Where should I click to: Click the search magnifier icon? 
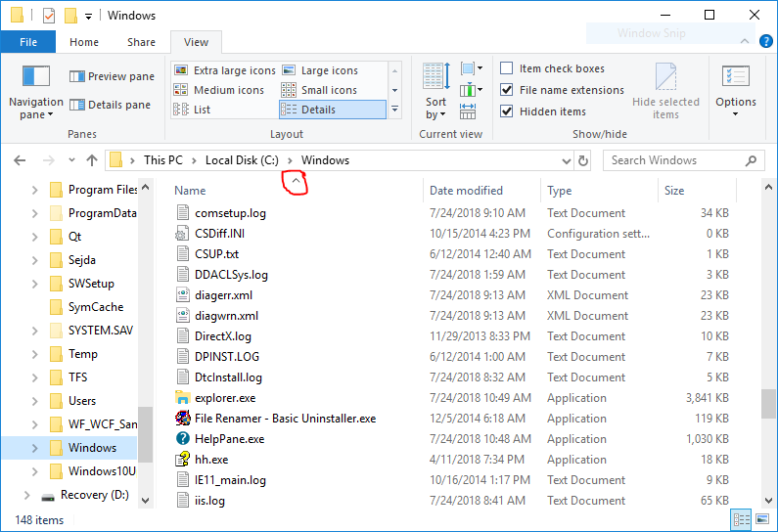pyautogui.click(x=751, y=160)
